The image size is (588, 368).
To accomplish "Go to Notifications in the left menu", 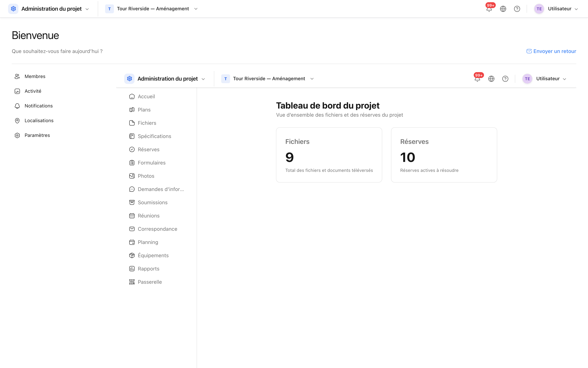I will (x=34, y=106).
